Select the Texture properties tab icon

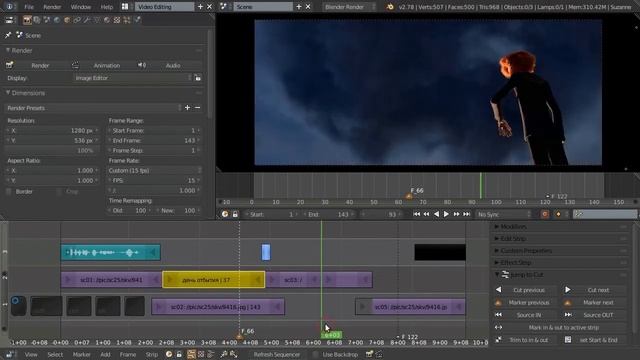pyautogui.click(x=117, y=20)
